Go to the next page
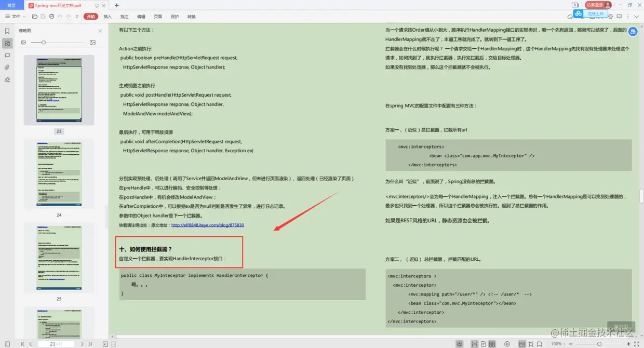644x348 pixels. coord(82,344)
